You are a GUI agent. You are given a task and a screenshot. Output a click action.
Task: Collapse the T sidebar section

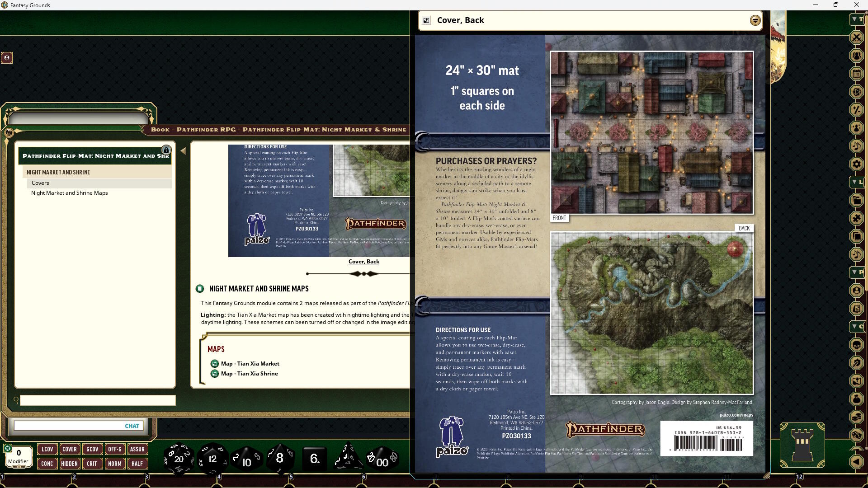click(x=857, y=19)
